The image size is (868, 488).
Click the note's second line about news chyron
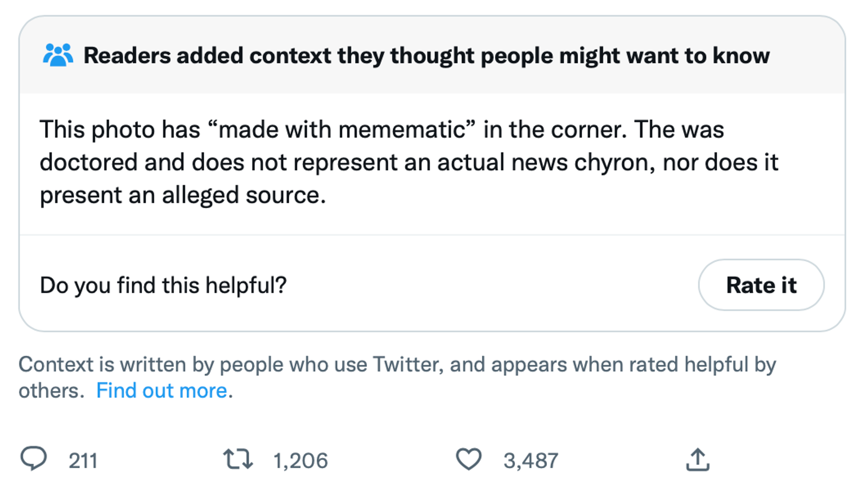[409, 162]
